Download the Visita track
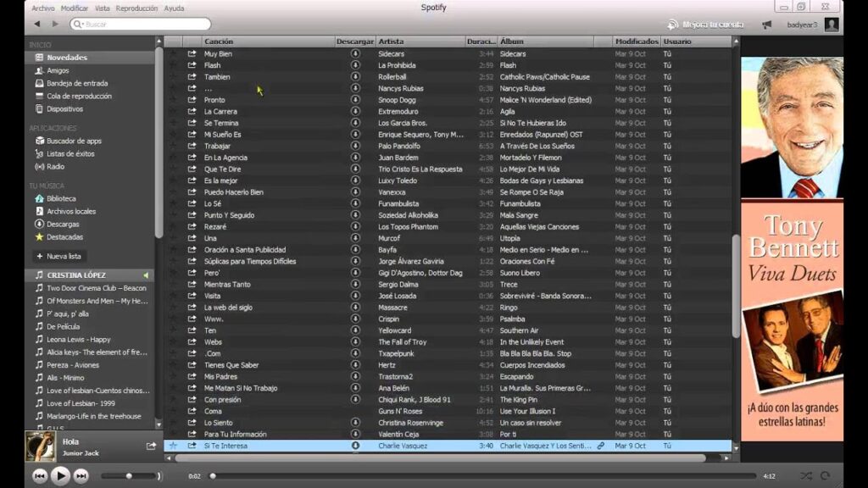Screen dimensions: 868x488 click(355, 296)
